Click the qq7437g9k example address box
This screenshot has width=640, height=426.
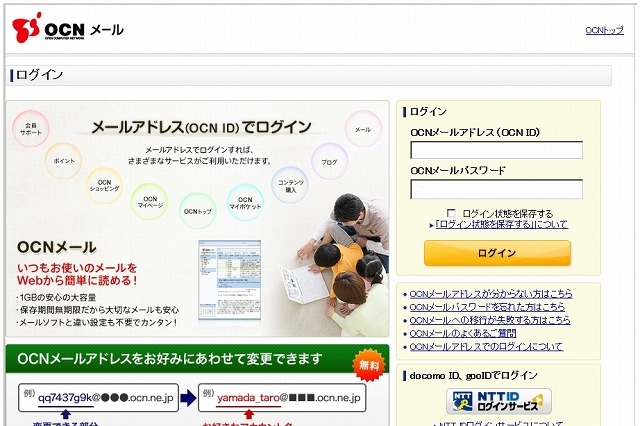[x=98, y=397]
